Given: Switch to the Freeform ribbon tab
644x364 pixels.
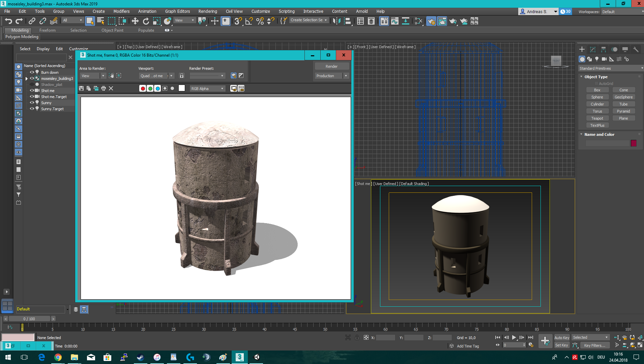Looking at the screenshot, I should [x=47, y=30].
